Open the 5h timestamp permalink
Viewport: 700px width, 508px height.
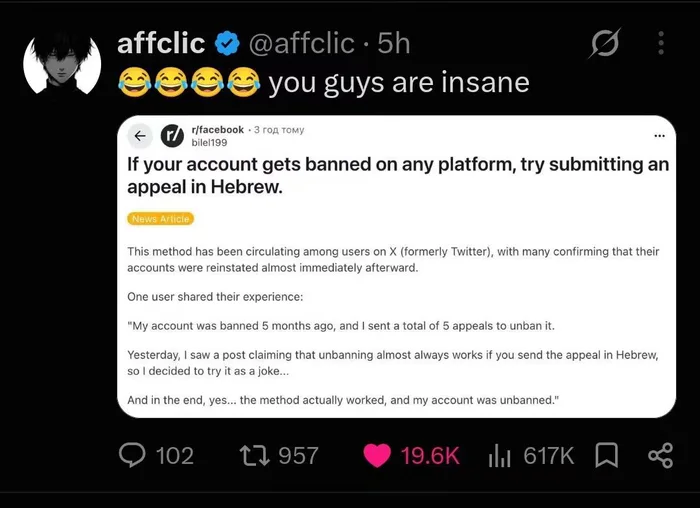pyautogui.click(x=393, y=43)
